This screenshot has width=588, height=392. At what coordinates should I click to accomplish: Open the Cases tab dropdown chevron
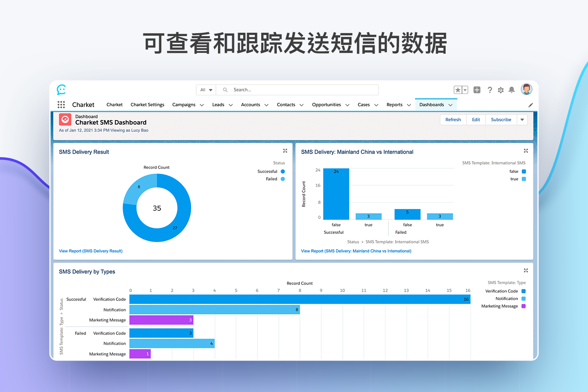[376, 105]
